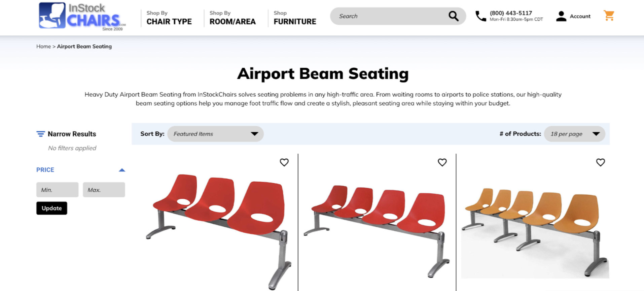The width and height of the screenshot is (644, 291).
Task: Favorite the first red three-seat bench
Action: [x=284, y=162]
